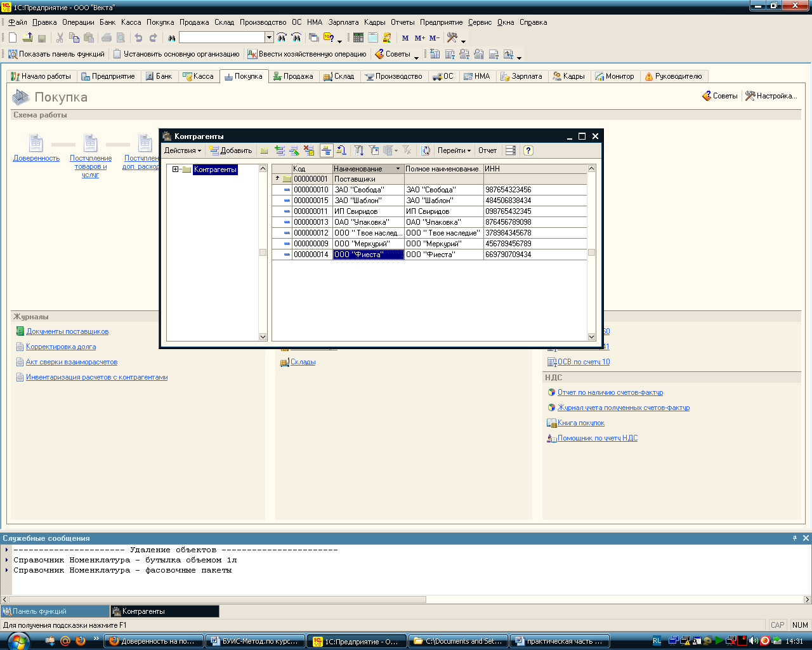The image size is (812, 650).
Task: Click Move to another group icon in Контрагенты
Action: tap(341, 150)
